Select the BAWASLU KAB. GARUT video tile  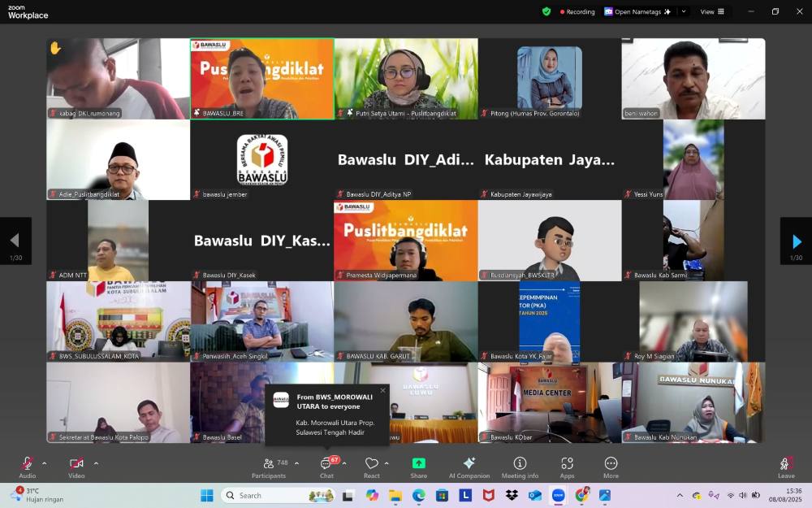click(x=406, y=321)
